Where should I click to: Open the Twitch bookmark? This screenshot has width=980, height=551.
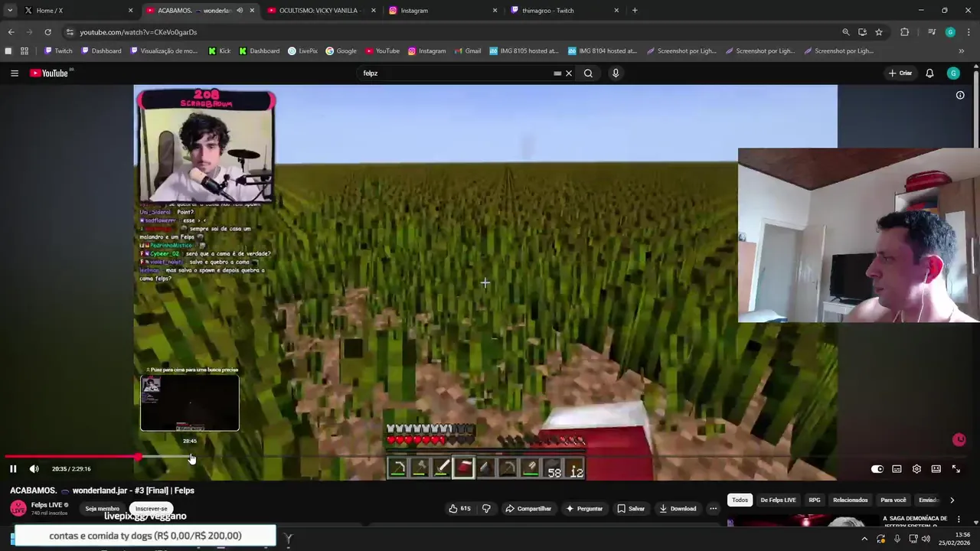58,51
